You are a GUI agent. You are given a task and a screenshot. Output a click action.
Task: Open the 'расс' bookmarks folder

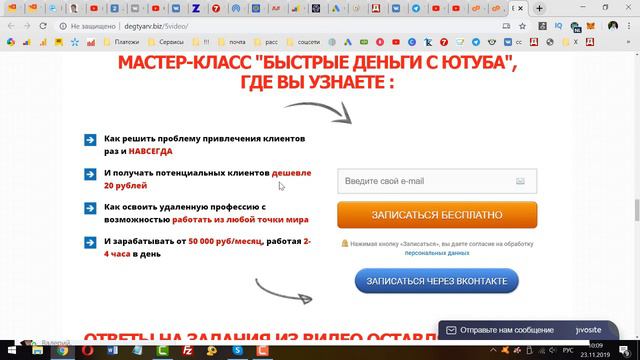point(266,42)
